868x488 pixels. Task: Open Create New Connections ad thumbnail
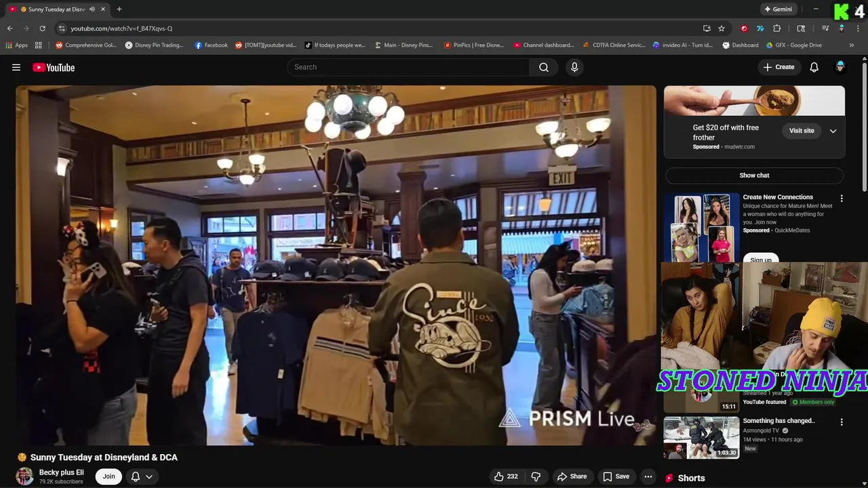click(x=701, y=228)
